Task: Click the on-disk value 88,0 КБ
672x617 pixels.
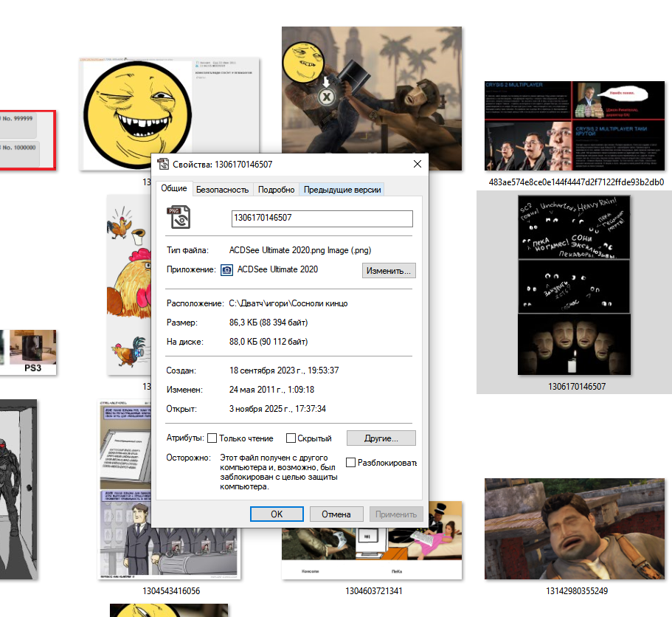Action: (x=269, y=342)
